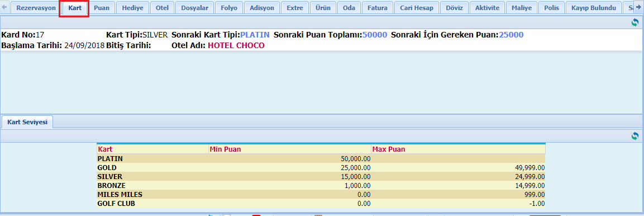Image resolution: width=644 pixels, height=216 pixels.
Task: Go to the Folyo tab
Action: pos(229,8)
